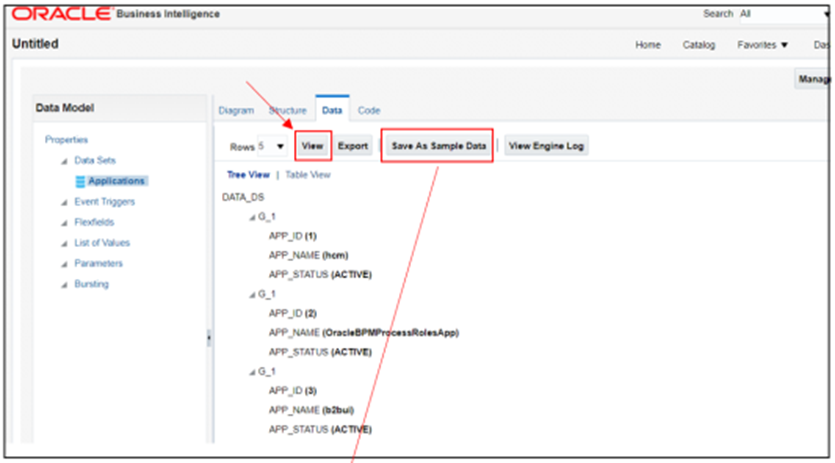
Task: Switch to the Code tab
Action: pos(369,110)
